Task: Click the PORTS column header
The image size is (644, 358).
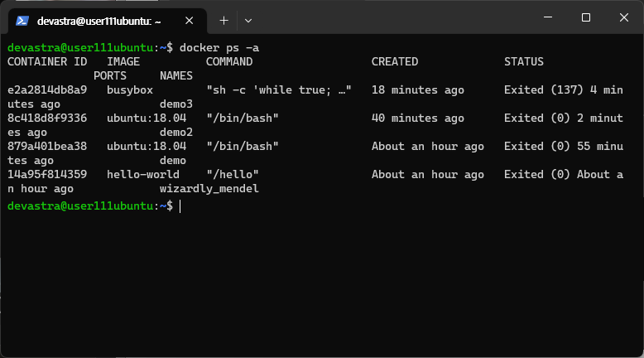Action: 110,75
